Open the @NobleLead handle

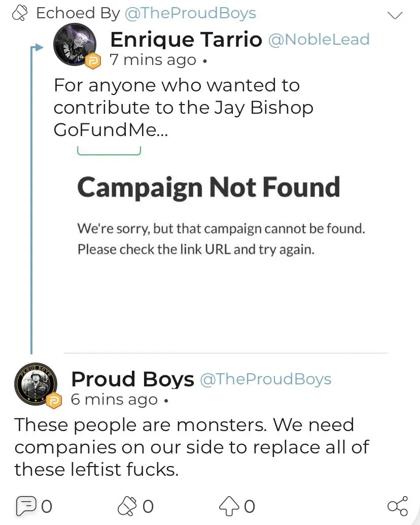(319, 40)
